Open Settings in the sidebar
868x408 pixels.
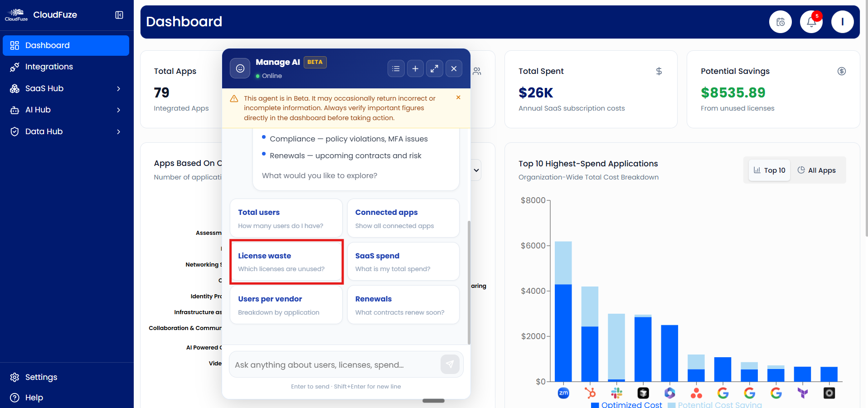tap(41, 377)
